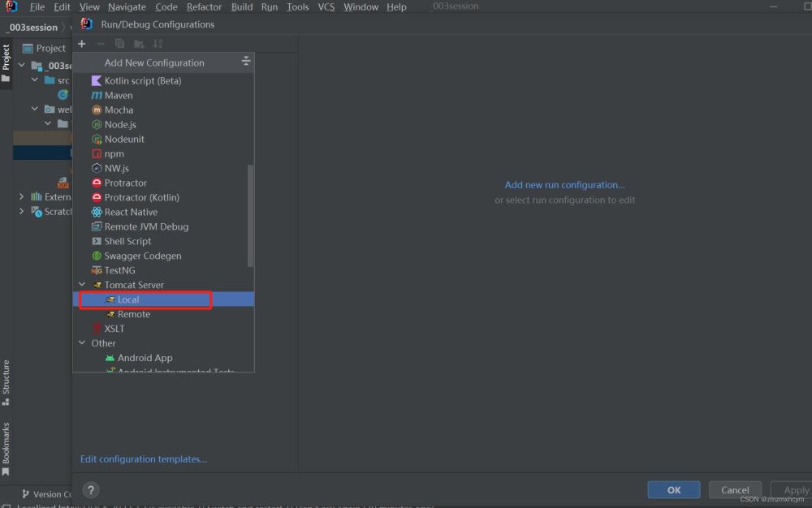Select the Maven configuration icon
This screenshot has width=812, height=508.
coord(97,95)
